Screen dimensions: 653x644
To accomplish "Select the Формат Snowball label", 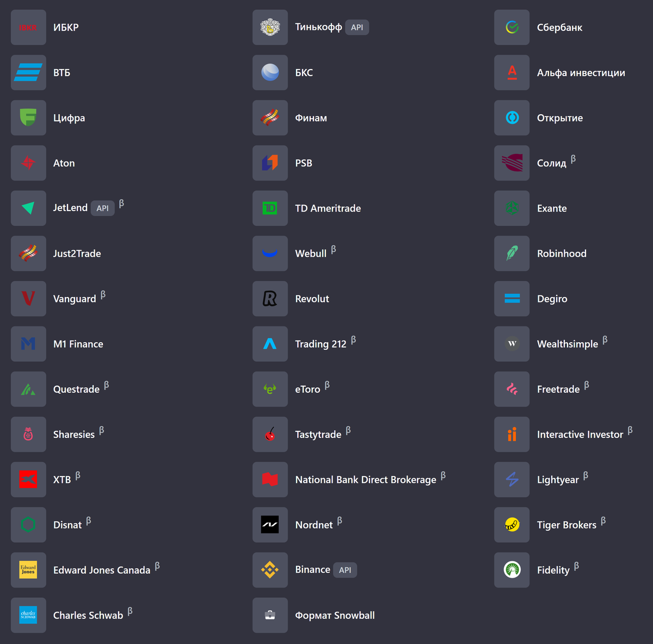I will [335, 615].
